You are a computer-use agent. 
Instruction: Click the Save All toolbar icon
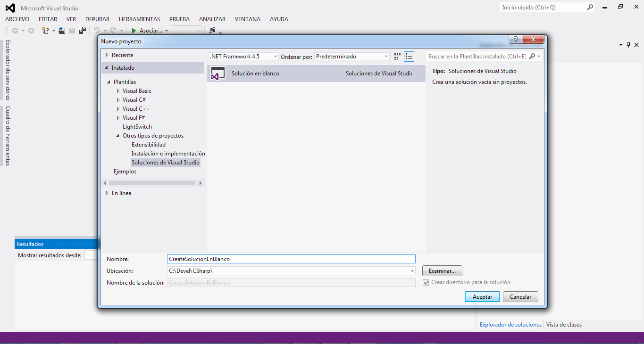click(83, 31)
